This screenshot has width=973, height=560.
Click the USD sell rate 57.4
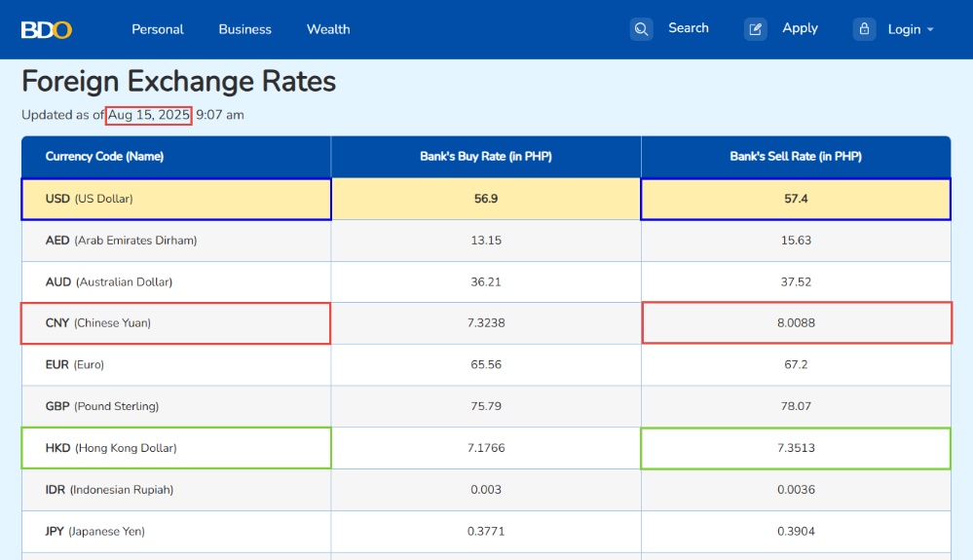[796, 199]
